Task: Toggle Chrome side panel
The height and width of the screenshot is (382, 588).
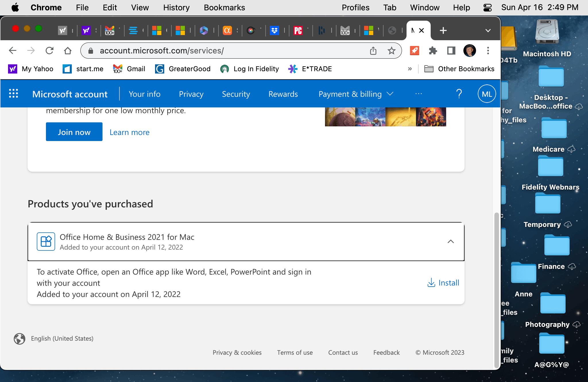Action: pyautogui.click(x=451, y=51)
